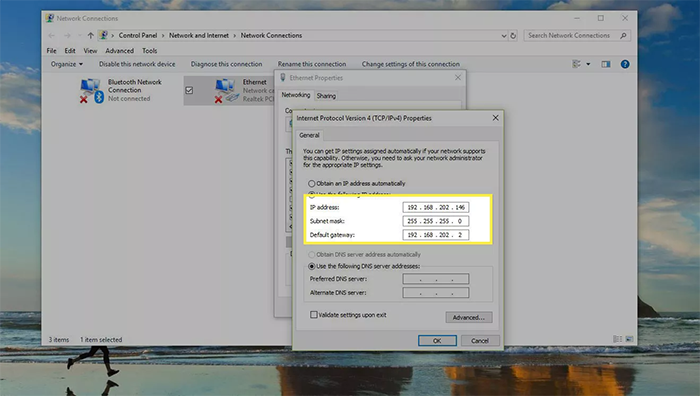This screenshot has width=700, height=396.
Task: Close the IPv4 Properties dialog
Action: click(496, 118)
